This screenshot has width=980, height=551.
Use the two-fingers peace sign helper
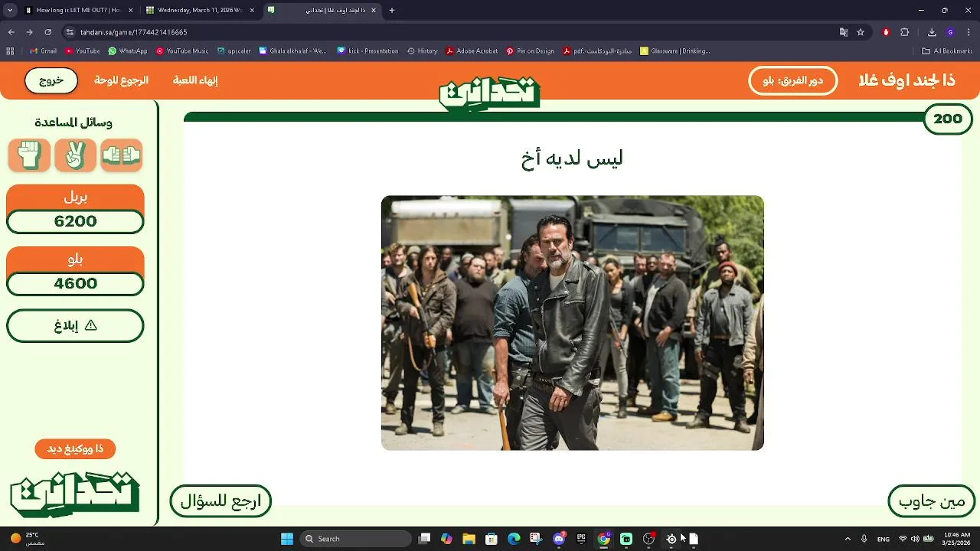coord(75,155)
